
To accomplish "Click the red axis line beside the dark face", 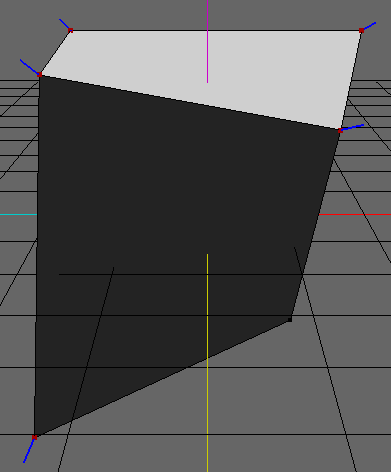I will [x=355, y=214].
